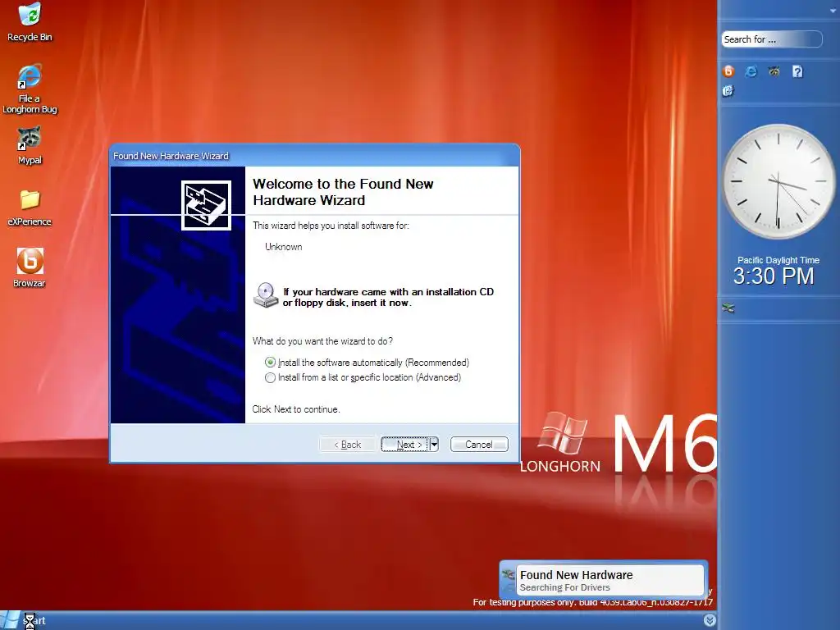
Task: Open File a Longhorn Bug shortcut
Action: tap(30, 89)
